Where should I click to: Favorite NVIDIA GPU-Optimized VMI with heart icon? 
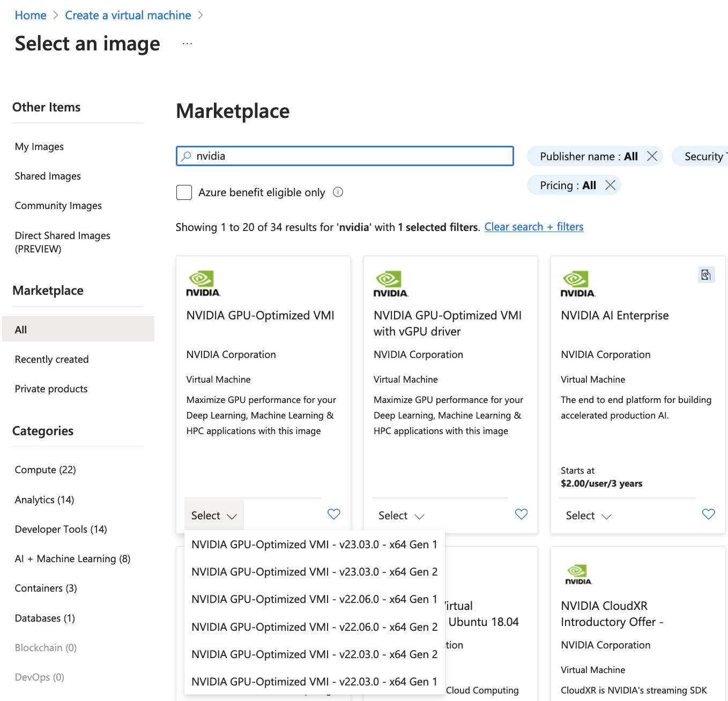333,514
